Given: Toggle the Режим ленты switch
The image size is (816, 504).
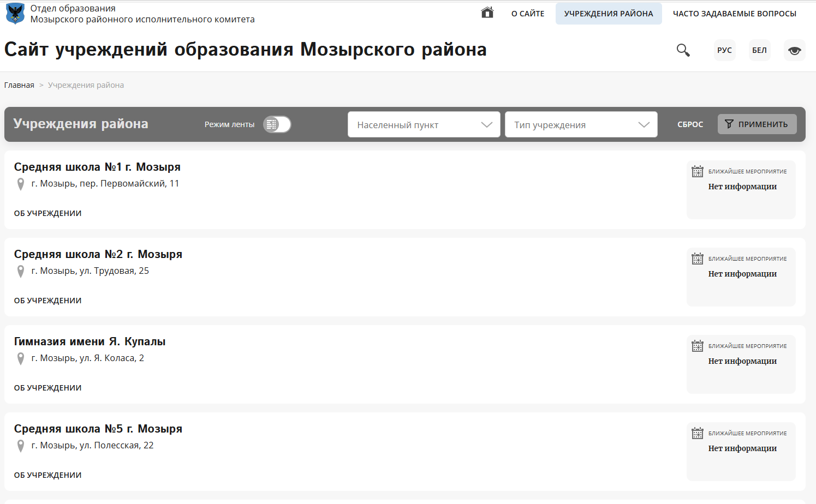Looking at the screenshot, I should (277, 124).
